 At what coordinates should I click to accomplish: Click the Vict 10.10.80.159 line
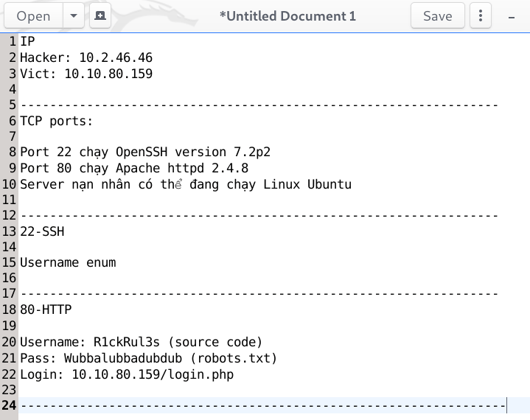coord(86,74)
